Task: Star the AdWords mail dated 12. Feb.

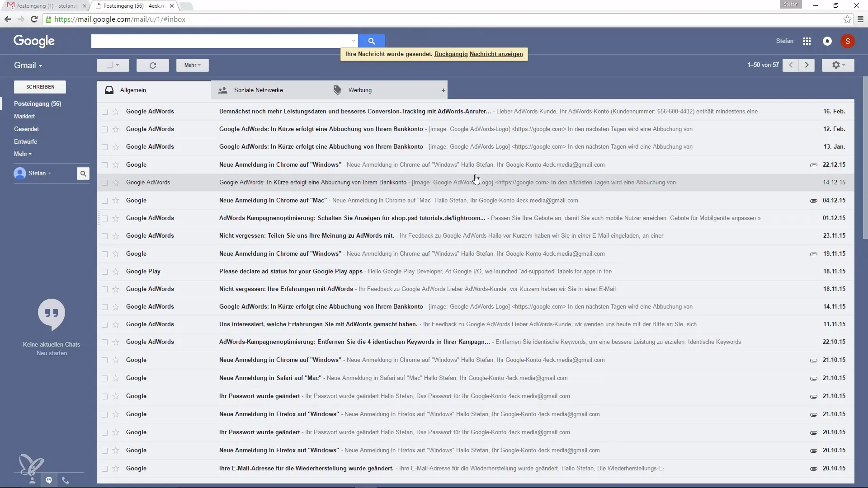Action: point(116,129)
